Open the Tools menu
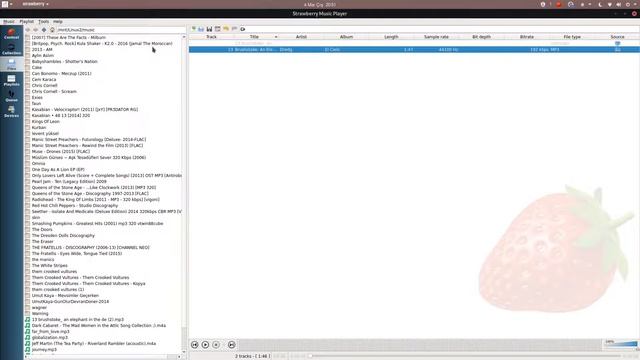The width and height of the screenshot is (640, 360). (x=43, y=21)
